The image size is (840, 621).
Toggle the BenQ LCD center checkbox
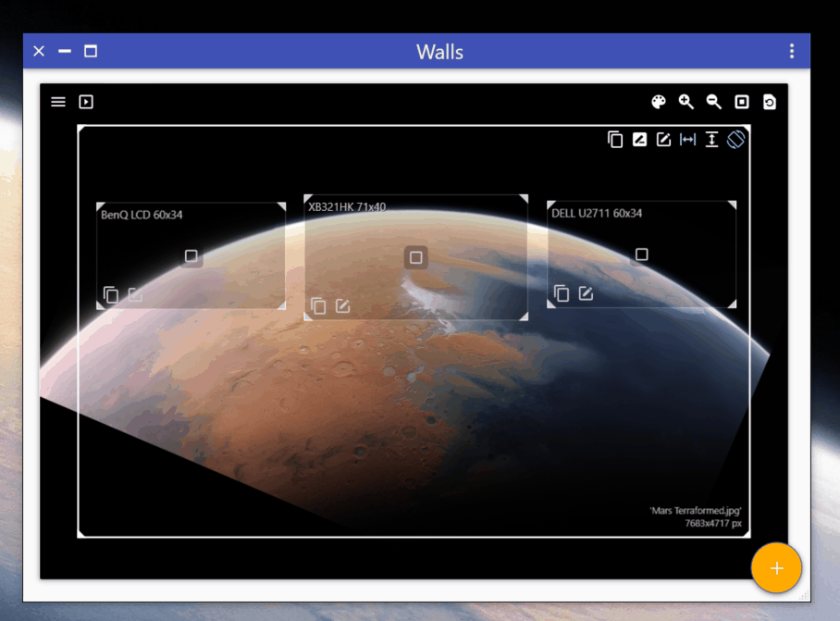point(191,256)
